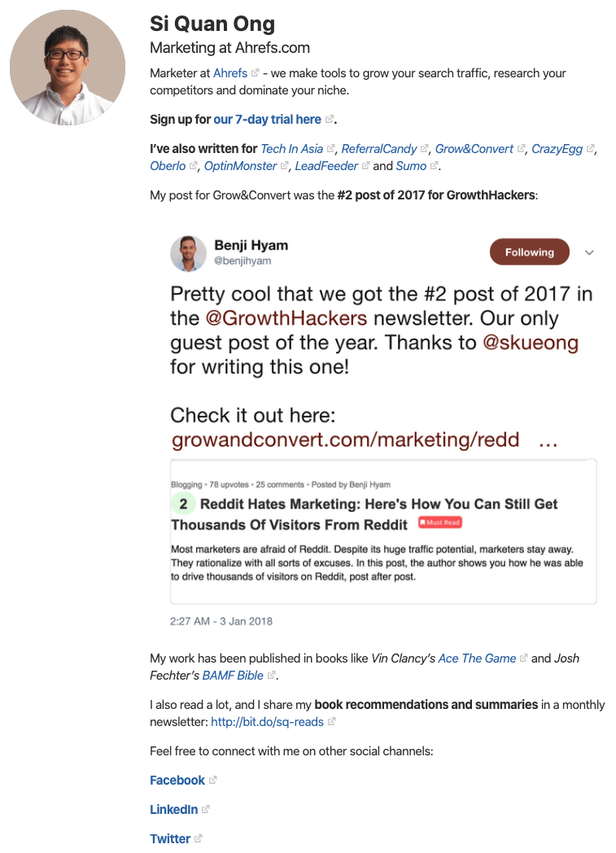Open the Ace The Game book link
The height and width of the screenshot is (853, 616).
(x=477, y=658)
